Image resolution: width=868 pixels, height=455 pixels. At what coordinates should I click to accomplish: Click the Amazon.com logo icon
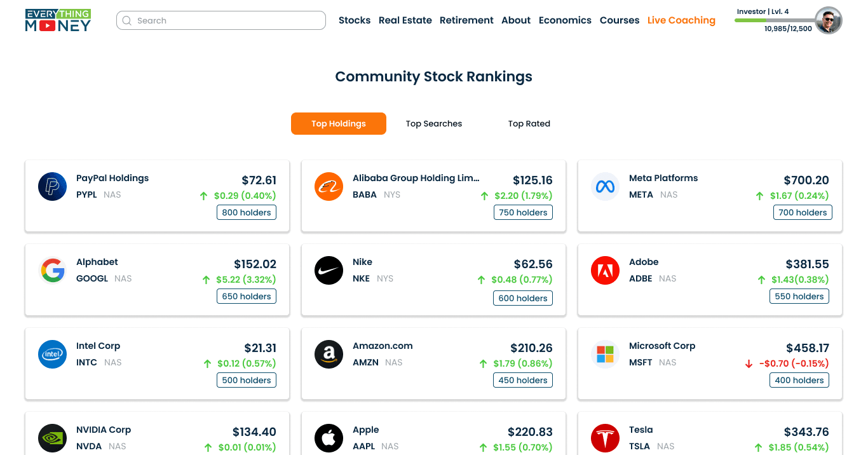pos(329,354)
